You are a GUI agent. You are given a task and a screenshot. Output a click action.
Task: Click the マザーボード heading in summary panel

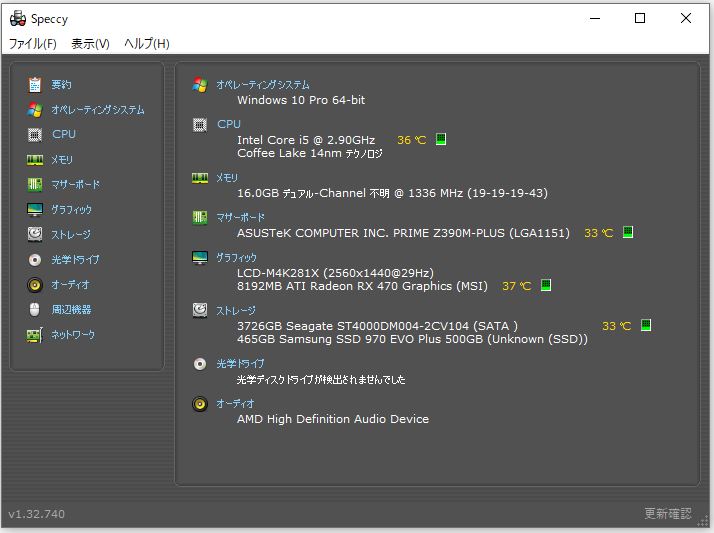pyautogui.click(x=240, y=218)
